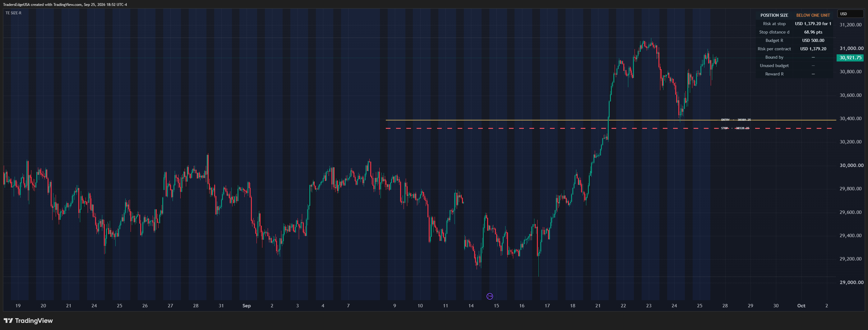Viewport: 868px width, 330px height.
Task: Click the Risk per contract USD 1,379.20 value
Action: coord(813,49)
